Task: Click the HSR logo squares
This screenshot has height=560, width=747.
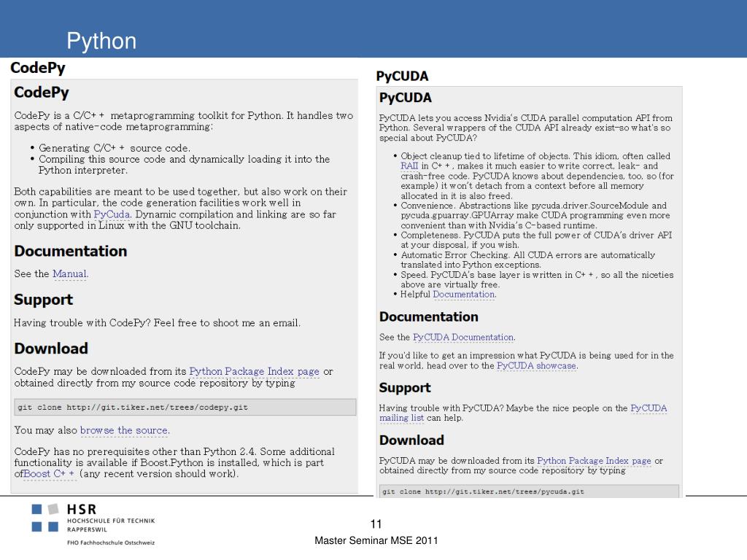Action: coord(45,518)
